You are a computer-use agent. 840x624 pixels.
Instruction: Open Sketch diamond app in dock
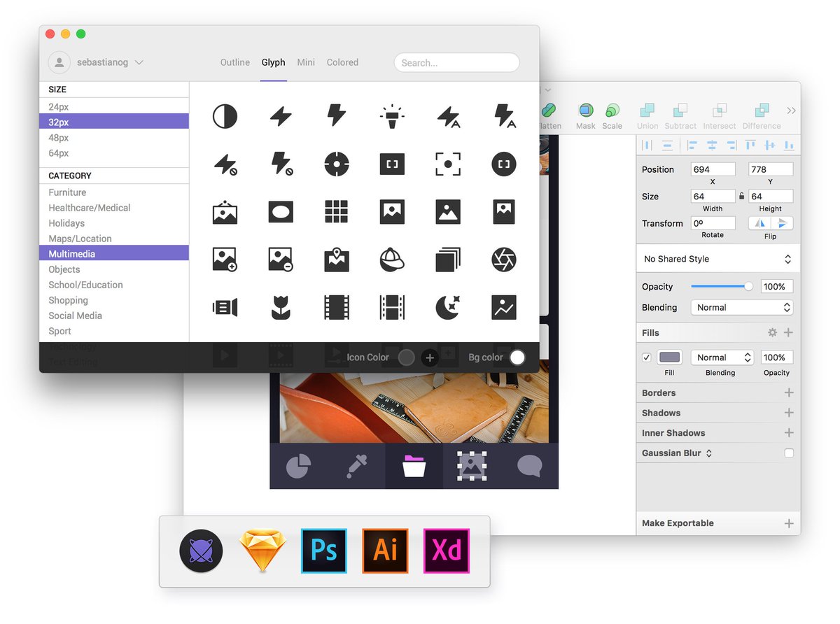click(x=263, y=551)
